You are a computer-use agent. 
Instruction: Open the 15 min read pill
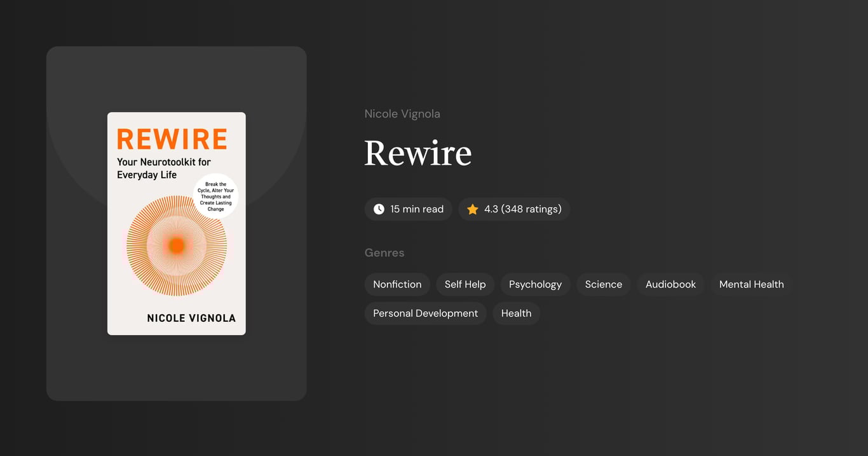(408, 209)
